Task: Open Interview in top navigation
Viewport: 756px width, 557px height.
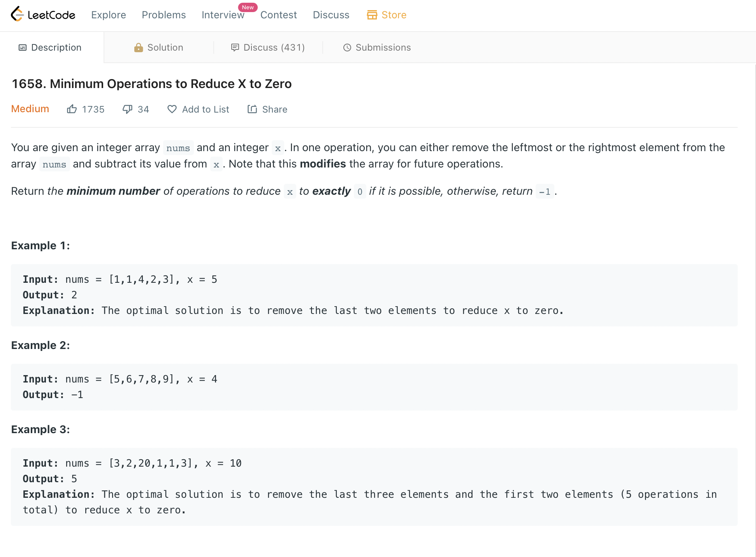Action: coord(223,15)
